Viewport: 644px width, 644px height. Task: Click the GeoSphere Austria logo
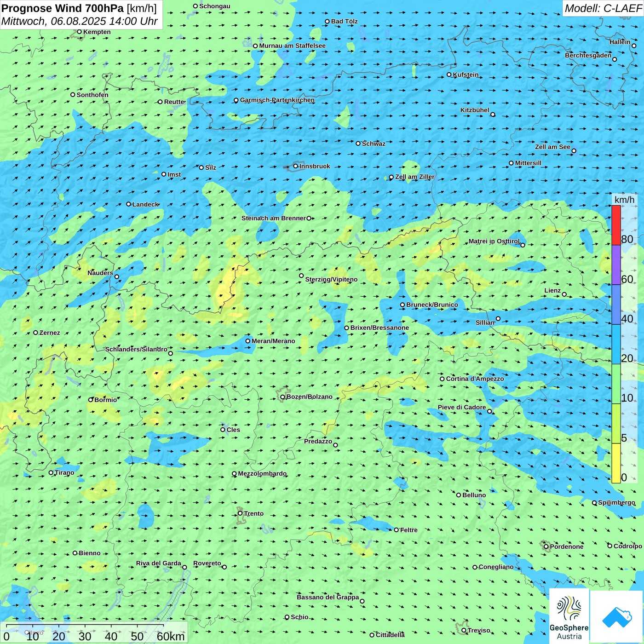point(569,616)
